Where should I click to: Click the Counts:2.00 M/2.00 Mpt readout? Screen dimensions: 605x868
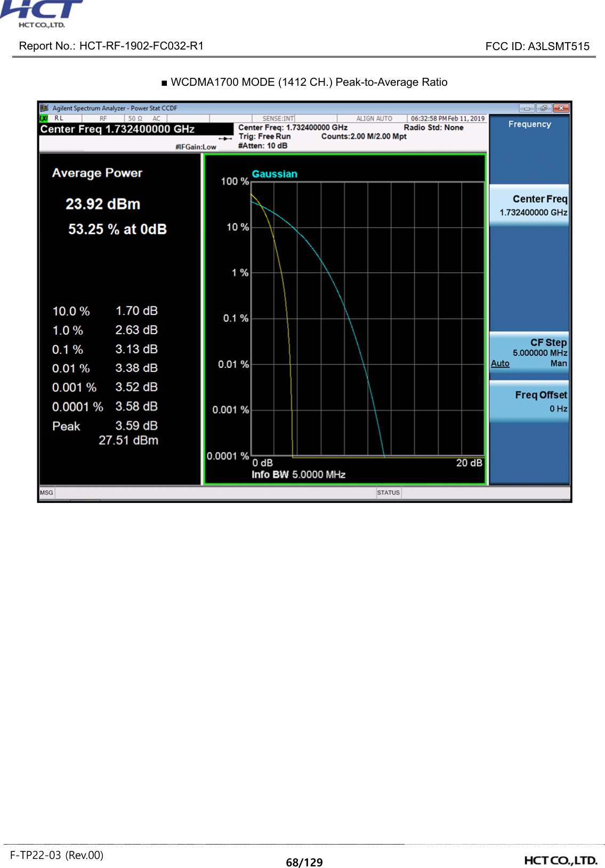pyautogui.click(x=364, y=136)
